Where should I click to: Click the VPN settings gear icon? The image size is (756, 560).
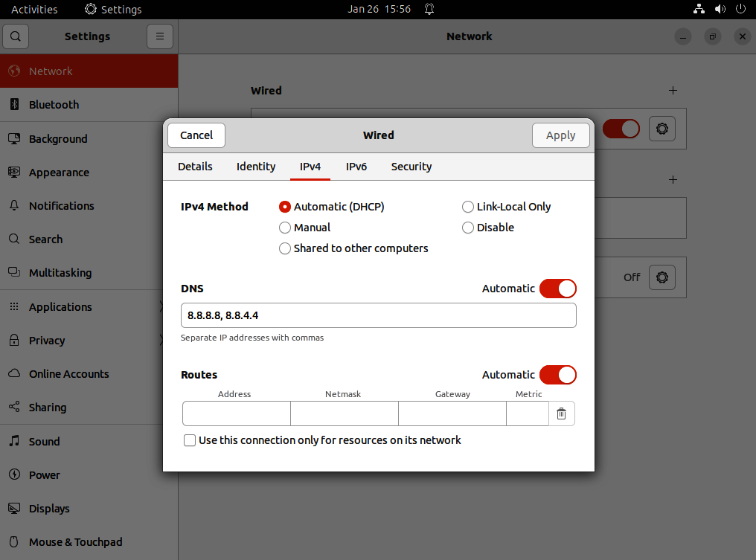[x=662, y=277]
